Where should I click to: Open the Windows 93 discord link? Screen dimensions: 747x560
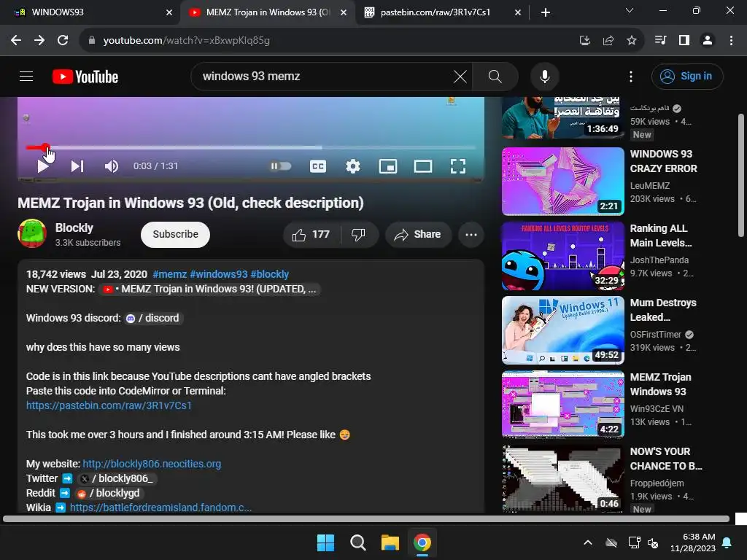point(153,318)
